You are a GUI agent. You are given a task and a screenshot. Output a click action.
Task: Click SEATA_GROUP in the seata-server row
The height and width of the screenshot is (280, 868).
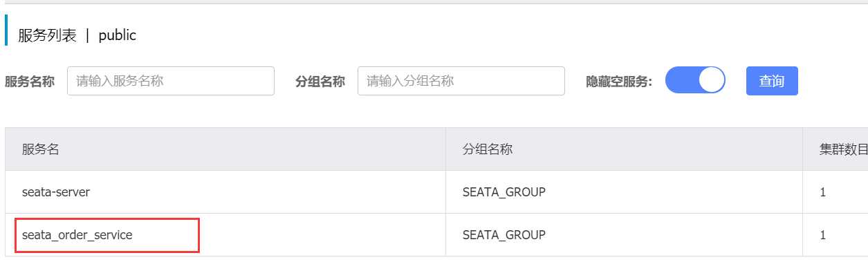coord(504,192)
